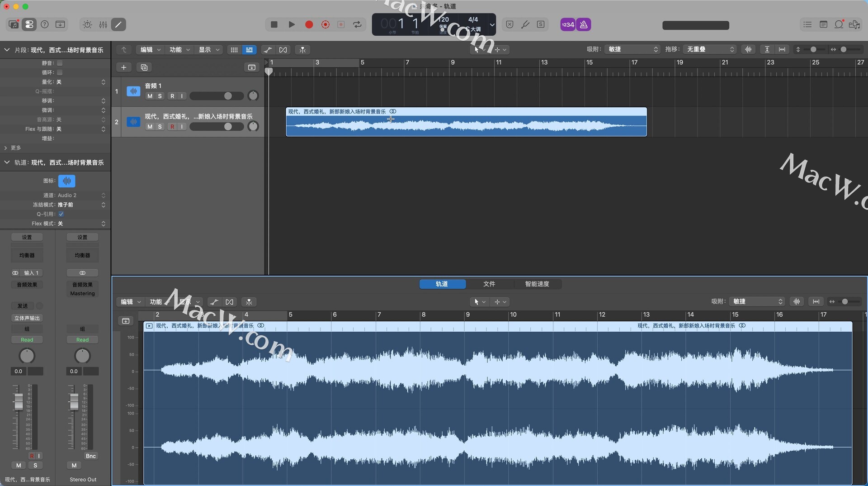
Task: Click the add track plus button
Action: point(123,67)
